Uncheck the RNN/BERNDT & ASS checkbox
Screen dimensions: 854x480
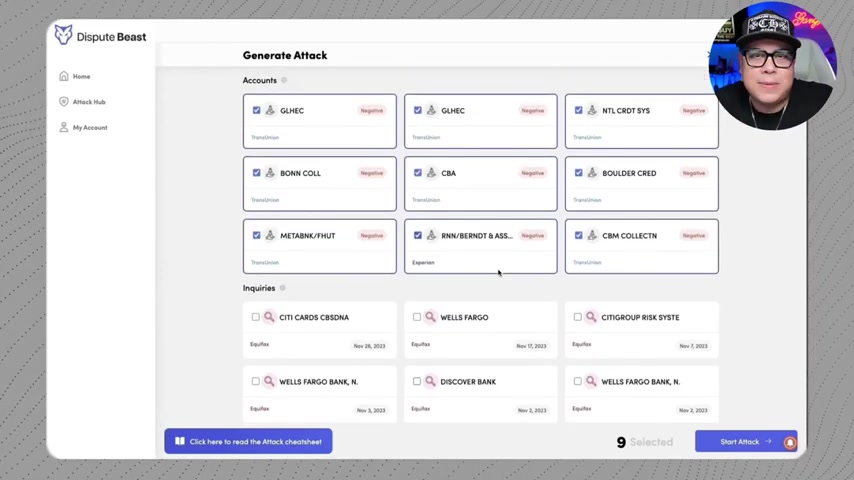[x=418, y=235]
